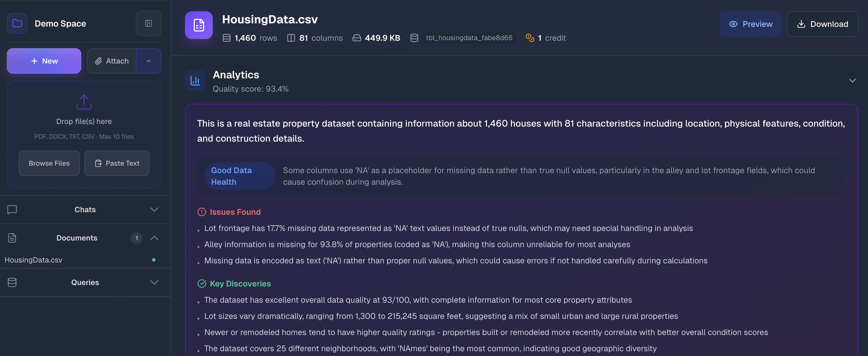Screen dimensions: 868x356
Task: Click the Demo Space folder icon
Action: point(17,23)
